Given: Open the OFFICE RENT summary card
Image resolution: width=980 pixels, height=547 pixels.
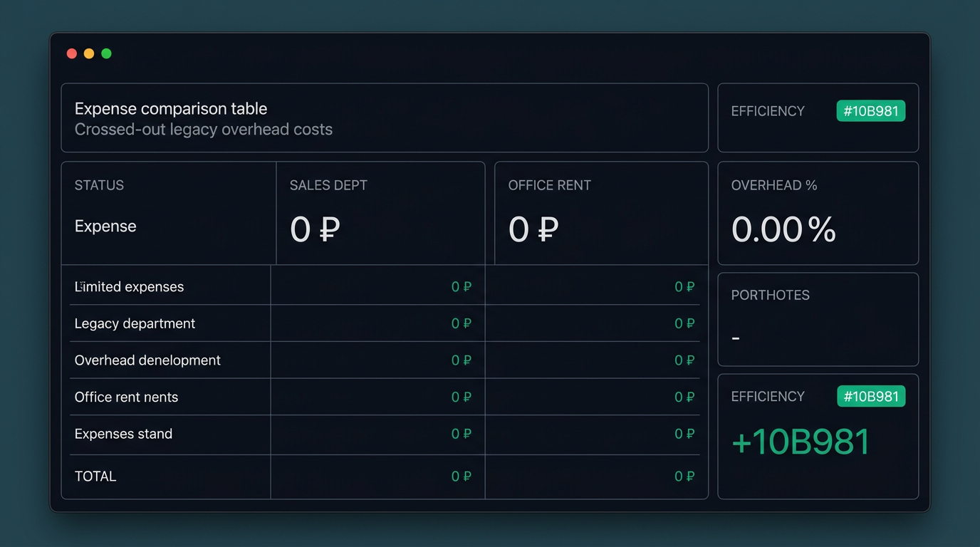Looking at the screenshot, I should click(x=601, y=213).
